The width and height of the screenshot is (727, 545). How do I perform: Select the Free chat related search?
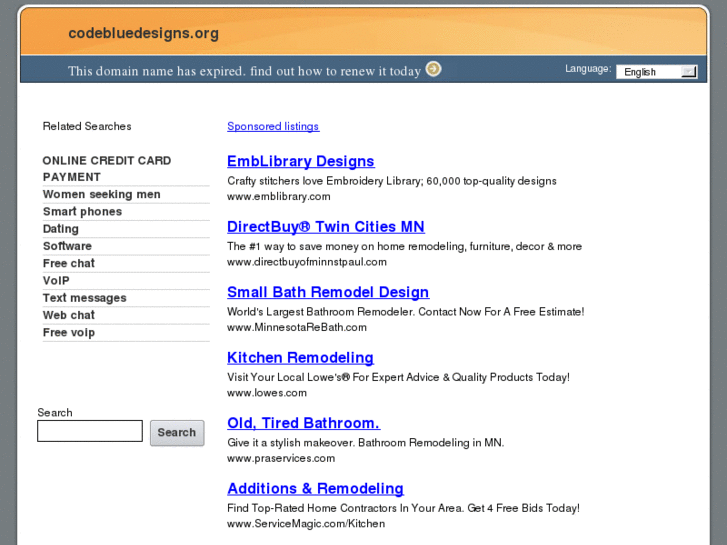pyautogui.click(x=69, y=263)
